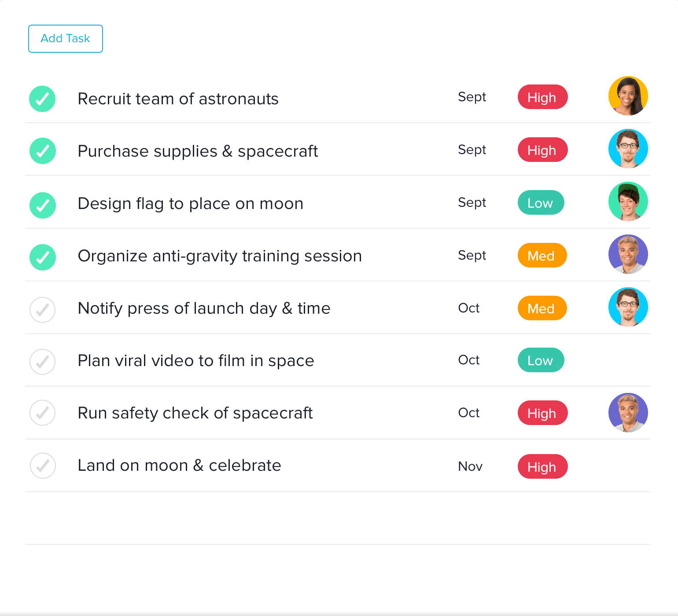Screen dimensions: 678x616
Task: Mark Notify press of launch day complete
Action: [42, 310]
